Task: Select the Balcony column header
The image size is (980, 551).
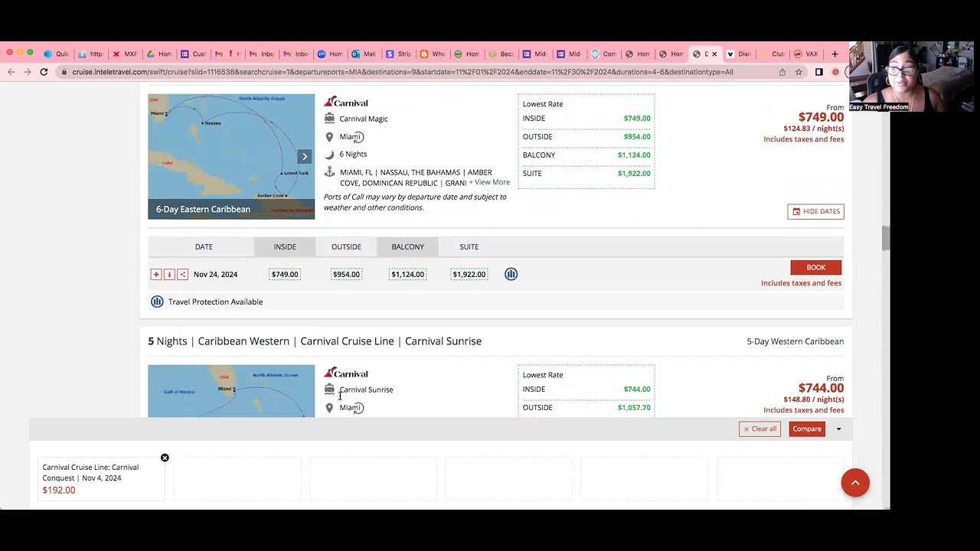Action: point(407,246)
